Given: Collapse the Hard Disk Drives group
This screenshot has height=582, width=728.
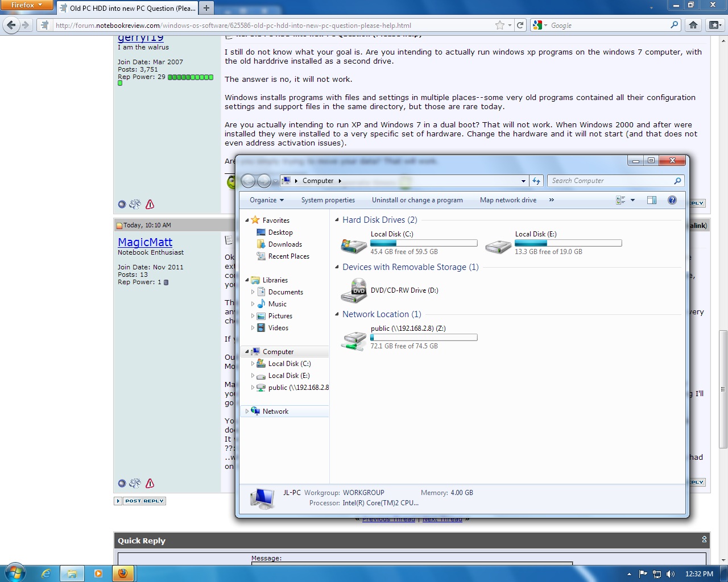Looking at the screenshot, I should (x=337, y=220).
